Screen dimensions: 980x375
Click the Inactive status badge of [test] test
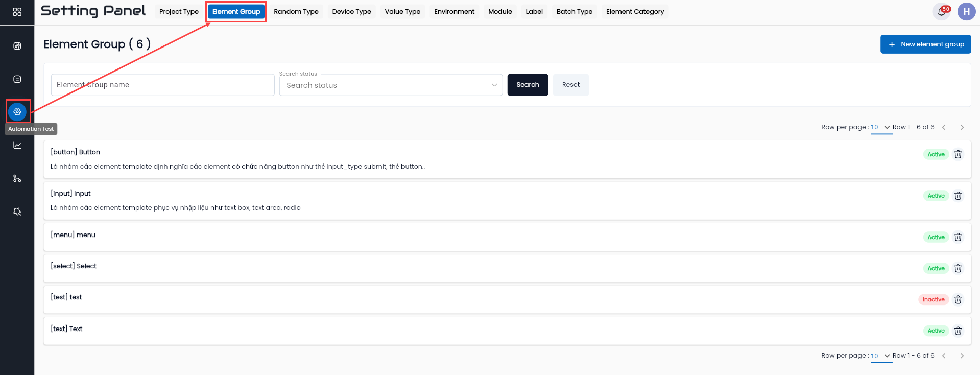tap(934, 299)
